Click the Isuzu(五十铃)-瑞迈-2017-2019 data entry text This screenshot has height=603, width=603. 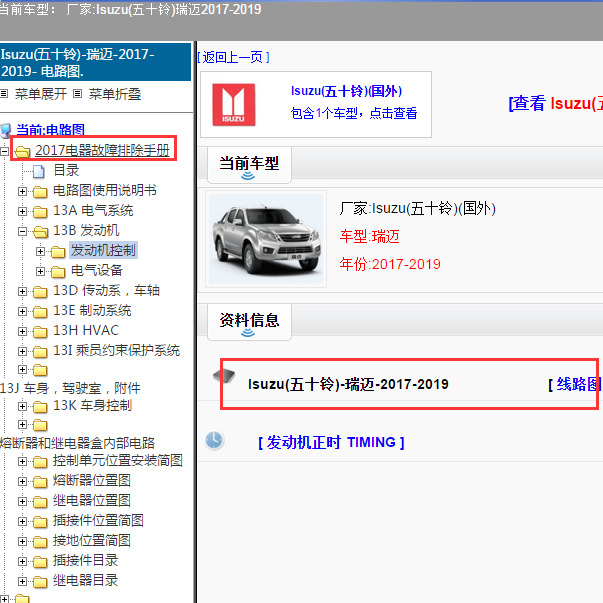coord(348,384)
